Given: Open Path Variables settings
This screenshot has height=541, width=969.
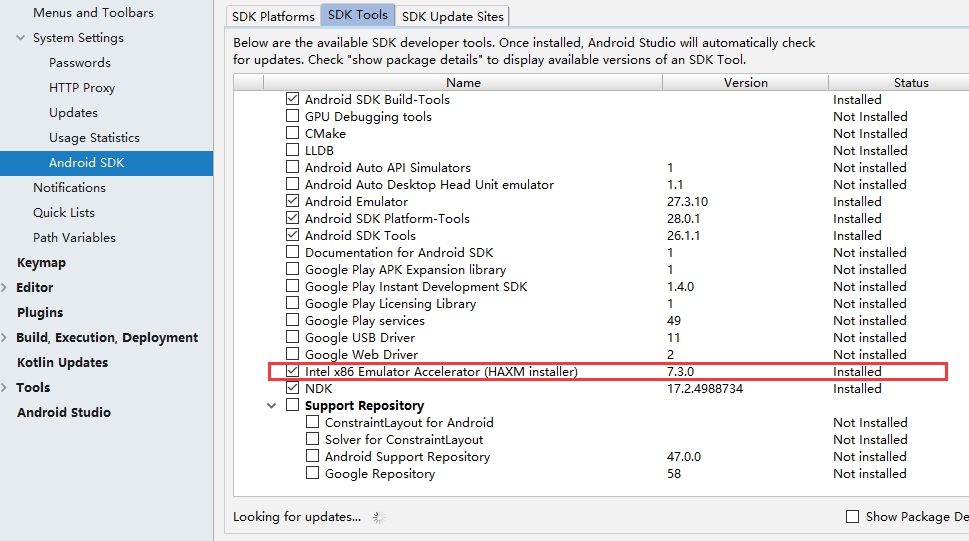Looking at the screenshot, I should [74, 237].
